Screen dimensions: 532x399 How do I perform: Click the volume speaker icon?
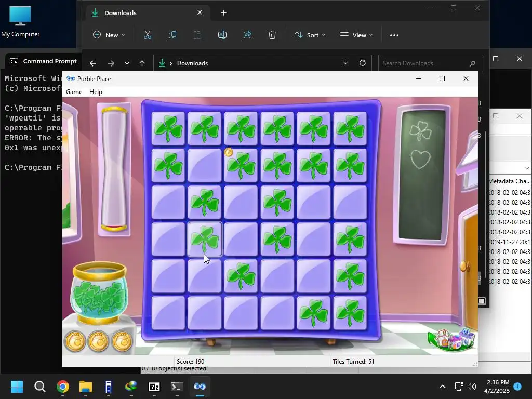coord(472,387)
